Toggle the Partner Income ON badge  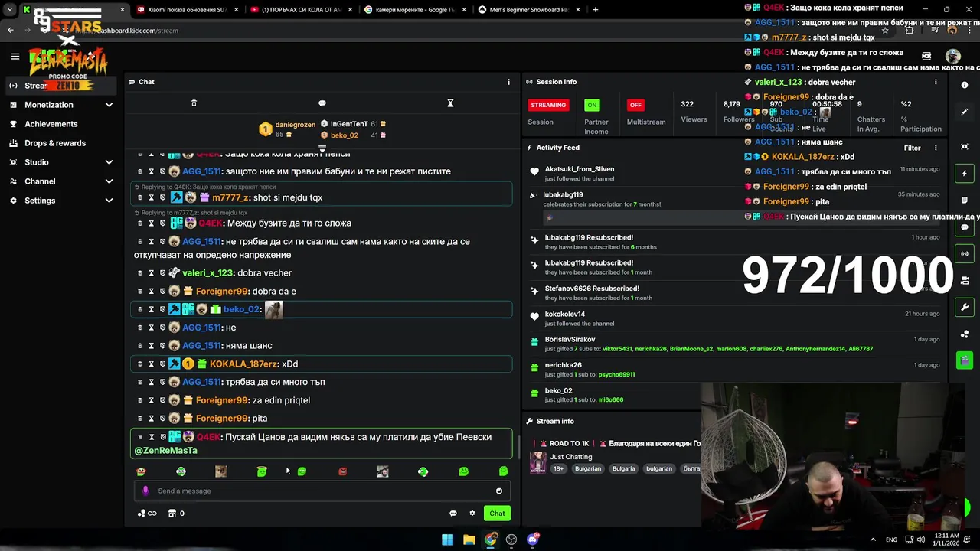tap(592, 105)
